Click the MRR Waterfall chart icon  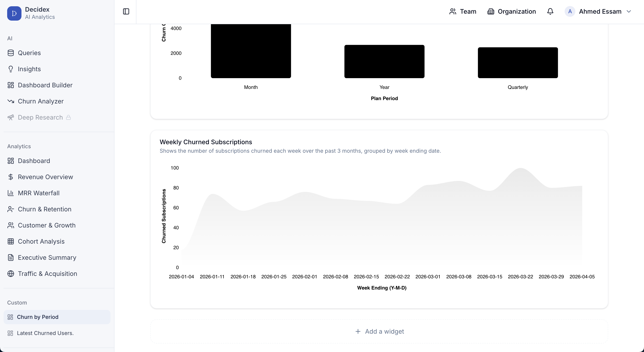coord(11,193)
